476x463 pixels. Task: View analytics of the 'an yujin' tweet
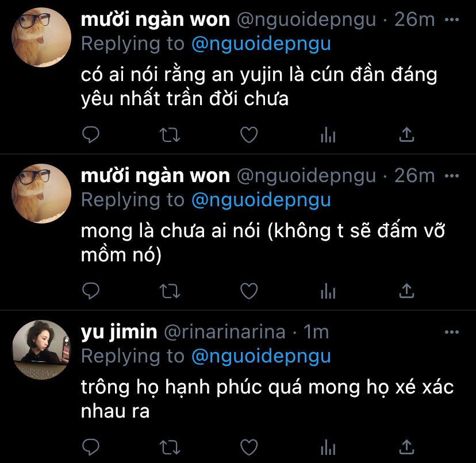328,135
